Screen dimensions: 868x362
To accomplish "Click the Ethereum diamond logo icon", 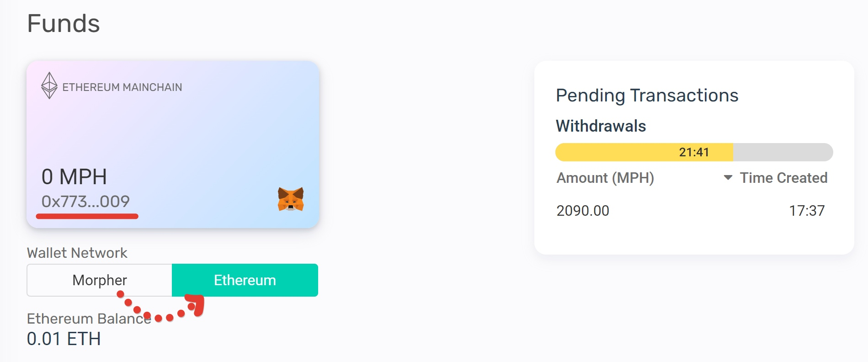I will click(49, 85).
